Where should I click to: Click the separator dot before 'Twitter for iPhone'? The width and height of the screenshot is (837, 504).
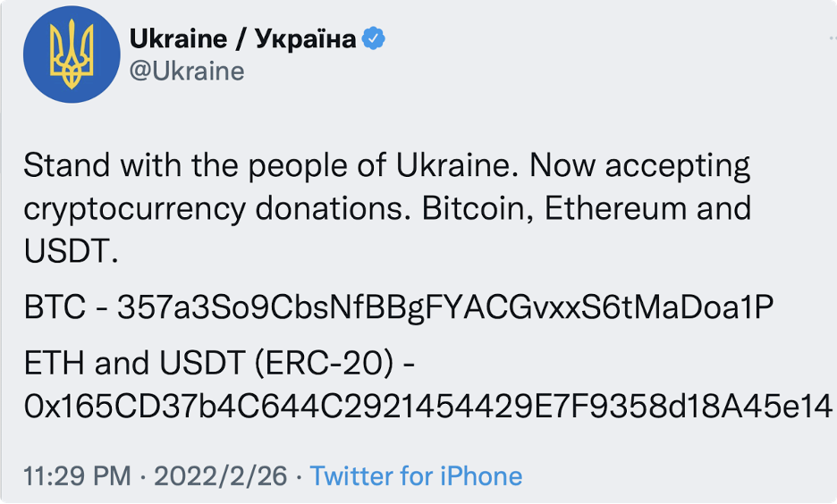[299, 476]
